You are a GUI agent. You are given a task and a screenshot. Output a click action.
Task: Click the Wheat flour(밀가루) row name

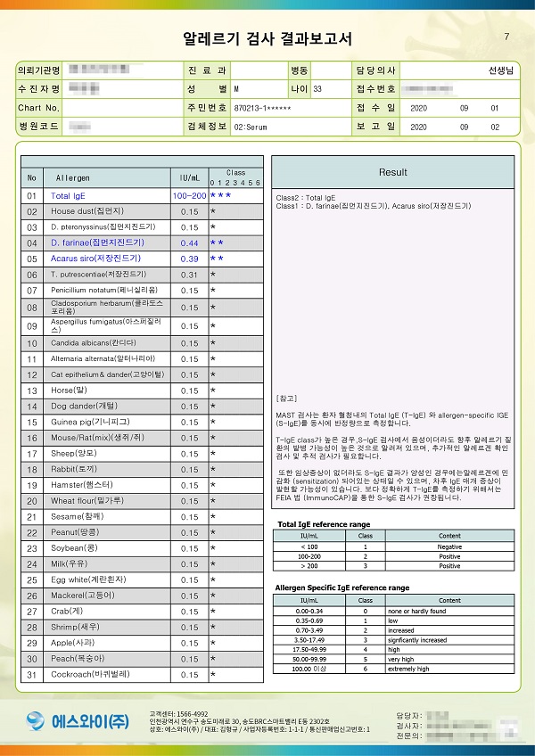click(x=87, y=501)
